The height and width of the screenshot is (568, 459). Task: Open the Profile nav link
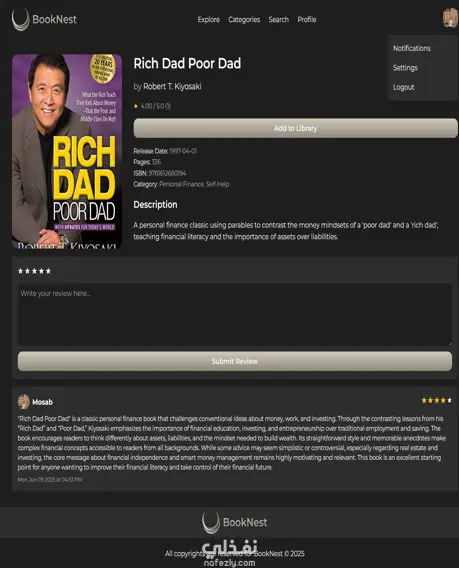306,20
